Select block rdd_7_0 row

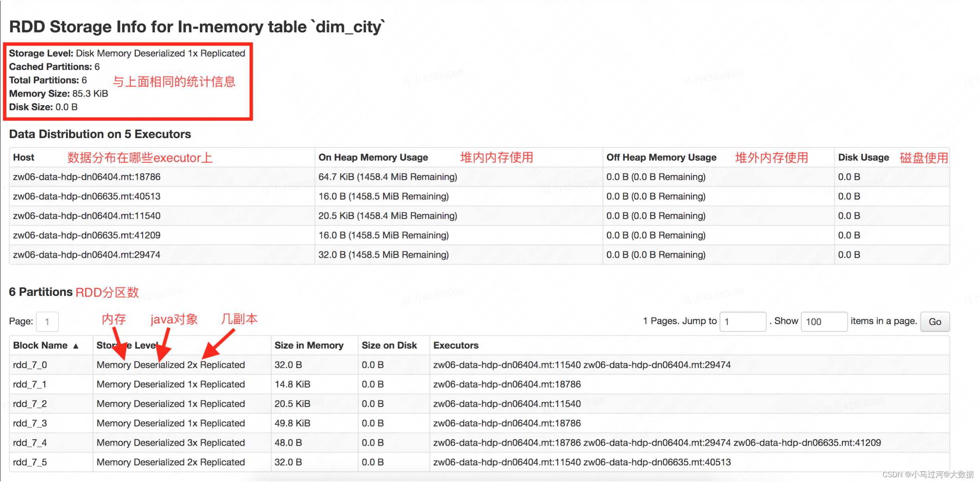(30, 365)
